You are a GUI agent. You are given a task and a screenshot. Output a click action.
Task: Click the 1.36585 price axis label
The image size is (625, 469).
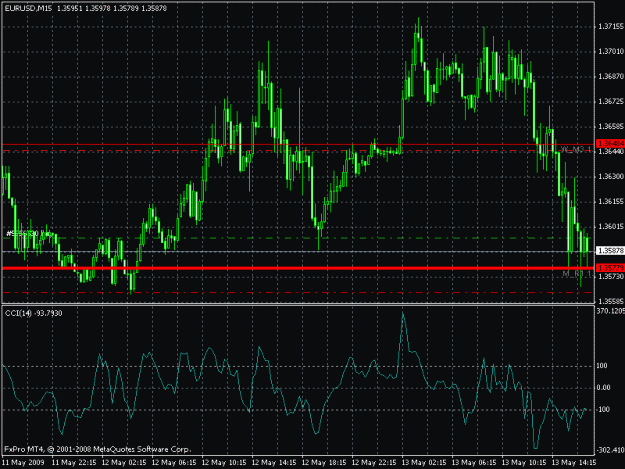click(611, 126)
